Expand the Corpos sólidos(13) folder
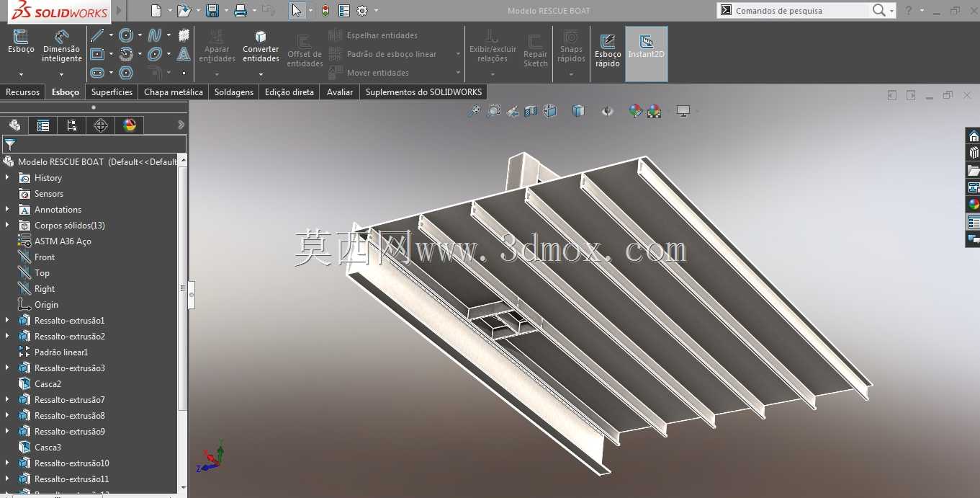This screenshot has width=980, height=498. 7,225
